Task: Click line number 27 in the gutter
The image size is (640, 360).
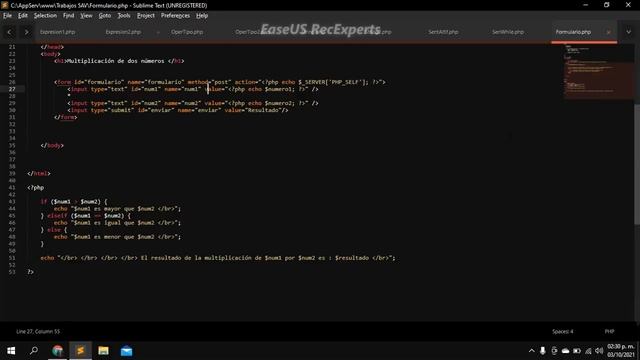Action: [x=12, y=89]
